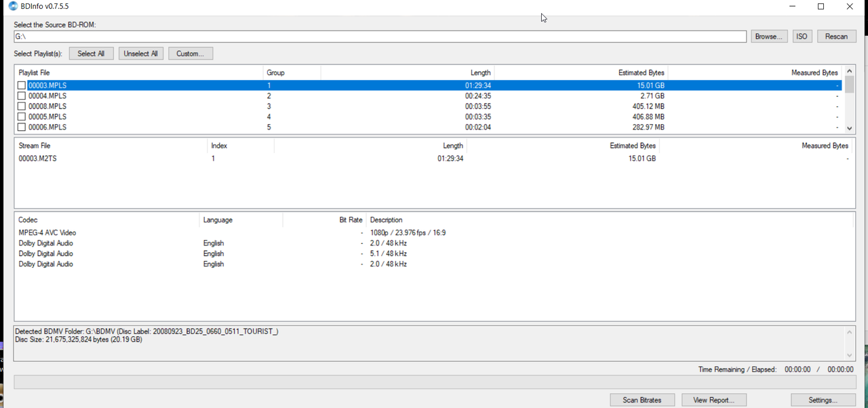Click the 2.71 GB estimated bytes value
Viewport: 868px width, 408px height.
[x=652, y=96]
